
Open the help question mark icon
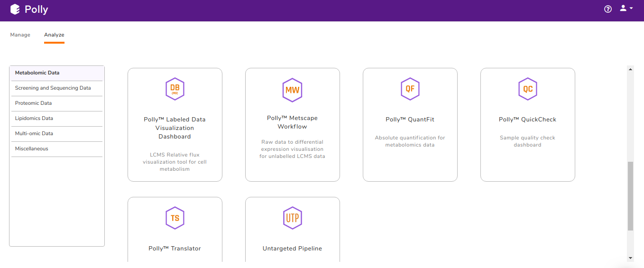point(608,9)
